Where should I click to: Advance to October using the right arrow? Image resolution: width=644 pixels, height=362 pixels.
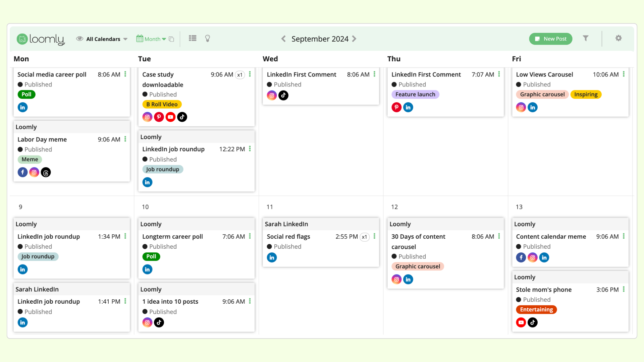354,39
